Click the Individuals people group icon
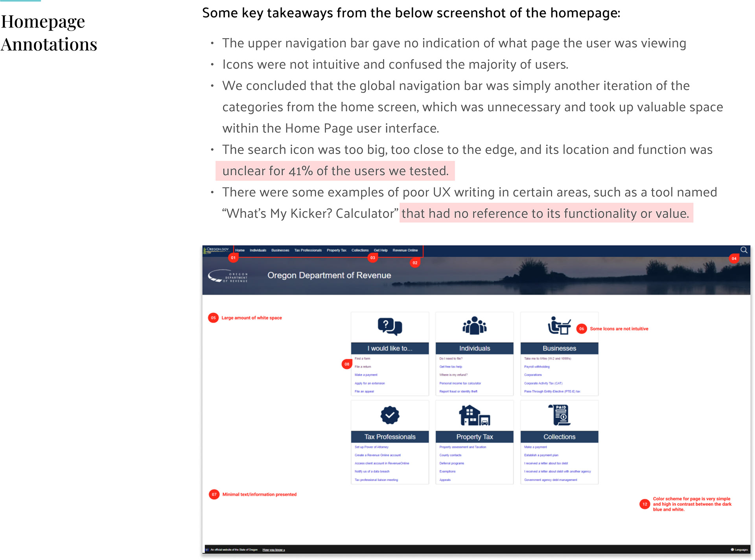The width and height of the screenshot is (755, 560). [474, 326]
